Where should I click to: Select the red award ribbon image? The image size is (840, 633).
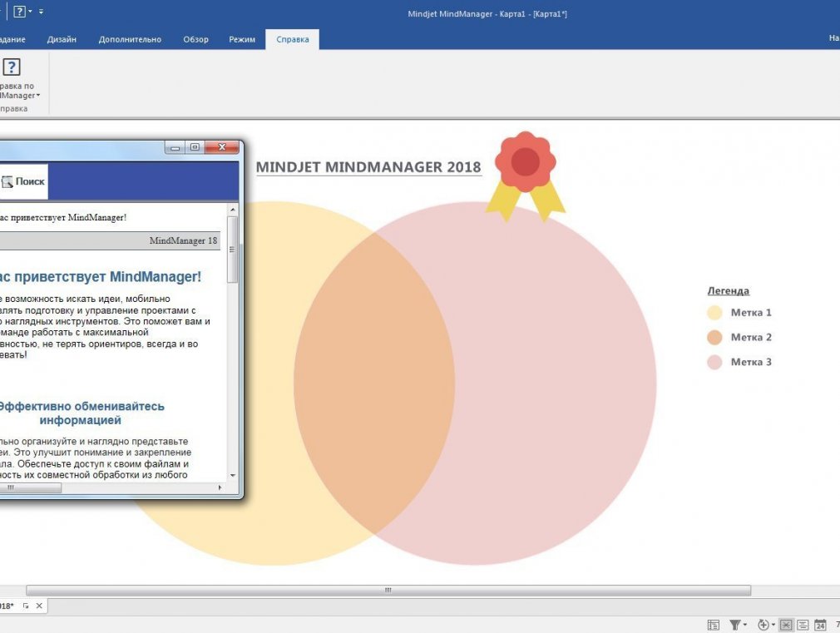(525, 176)
